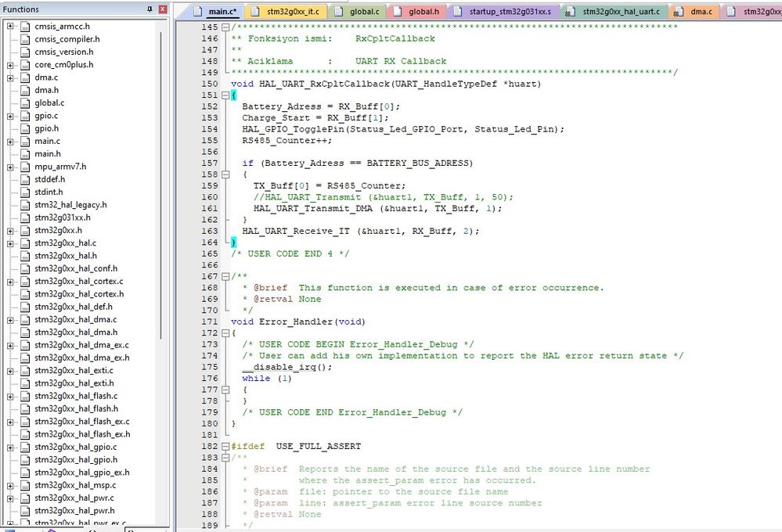This screenshot has height=532, width=782.
Task: Expand stm32g0xx_hal.c tree node
Action: 10,243
